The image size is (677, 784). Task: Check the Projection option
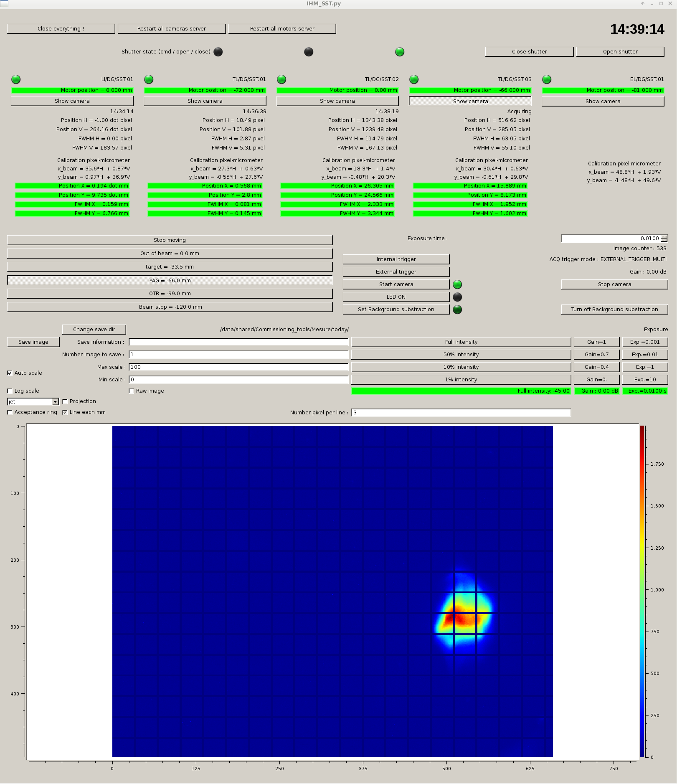[x=65, y=401]
